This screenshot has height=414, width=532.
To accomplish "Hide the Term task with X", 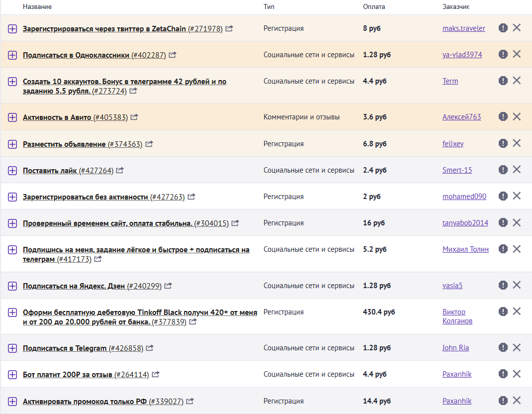I will pos(517,81).
